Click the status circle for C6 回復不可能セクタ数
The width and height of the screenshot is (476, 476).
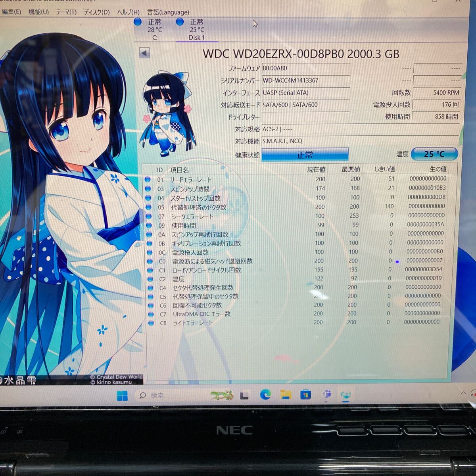pos(151,305)
